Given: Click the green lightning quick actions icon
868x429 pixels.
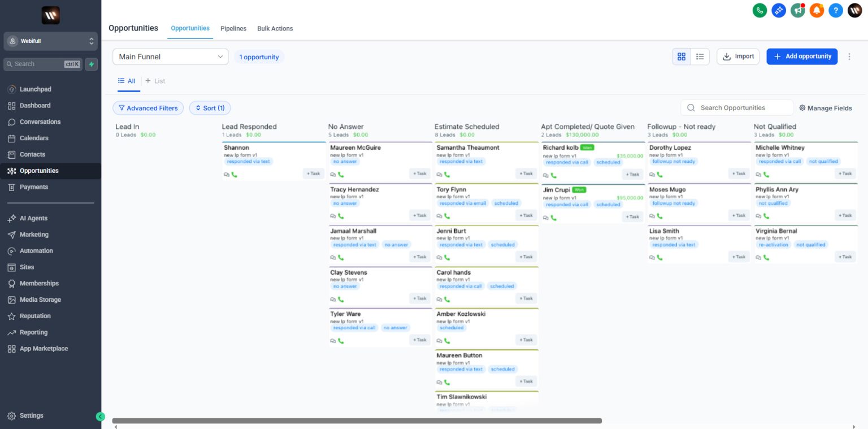Looking at the screenshot, I should pos(91,64).
